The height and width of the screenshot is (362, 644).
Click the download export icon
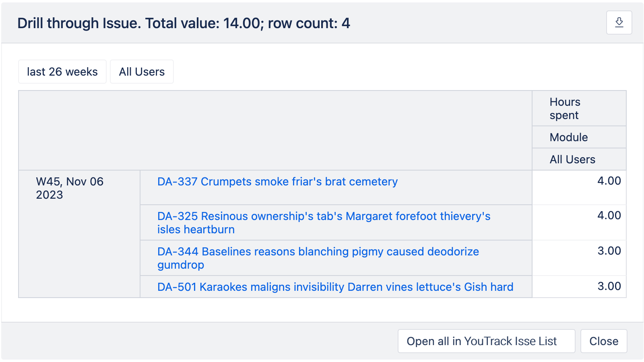point(619,23)
